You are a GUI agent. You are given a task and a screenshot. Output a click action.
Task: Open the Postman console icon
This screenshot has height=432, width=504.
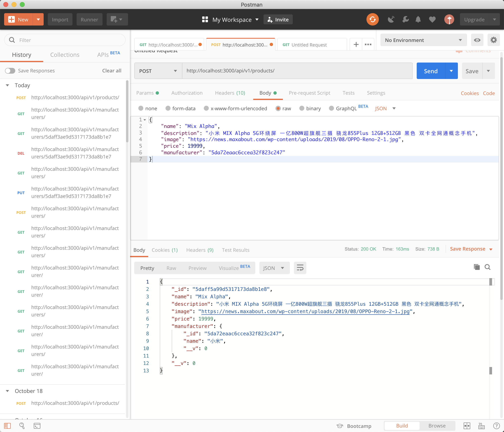pyautogui.click(x=37, y=426)
